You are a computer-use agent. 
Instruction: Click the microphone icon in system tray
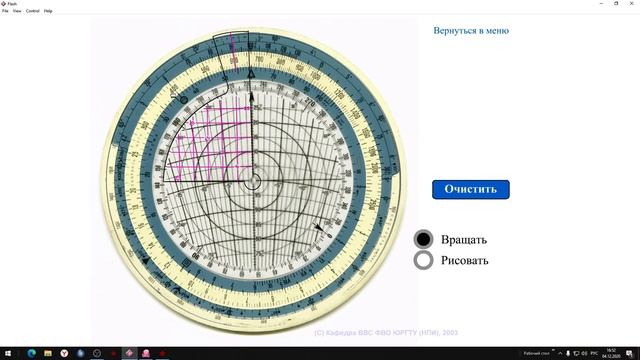(568, 353)
